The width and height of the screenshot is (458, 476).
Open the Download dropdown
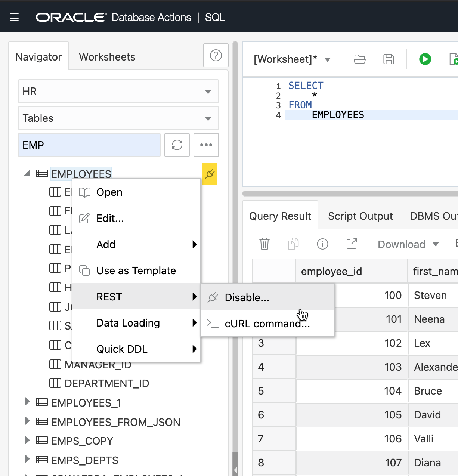[x=408, y=244]
